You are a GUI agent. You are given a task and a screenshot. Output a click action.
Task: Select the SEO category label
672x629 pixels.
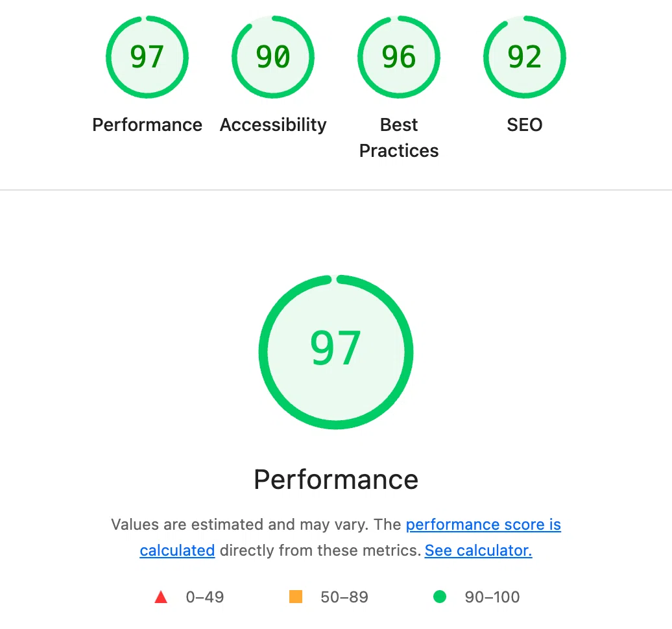[524, 125]
